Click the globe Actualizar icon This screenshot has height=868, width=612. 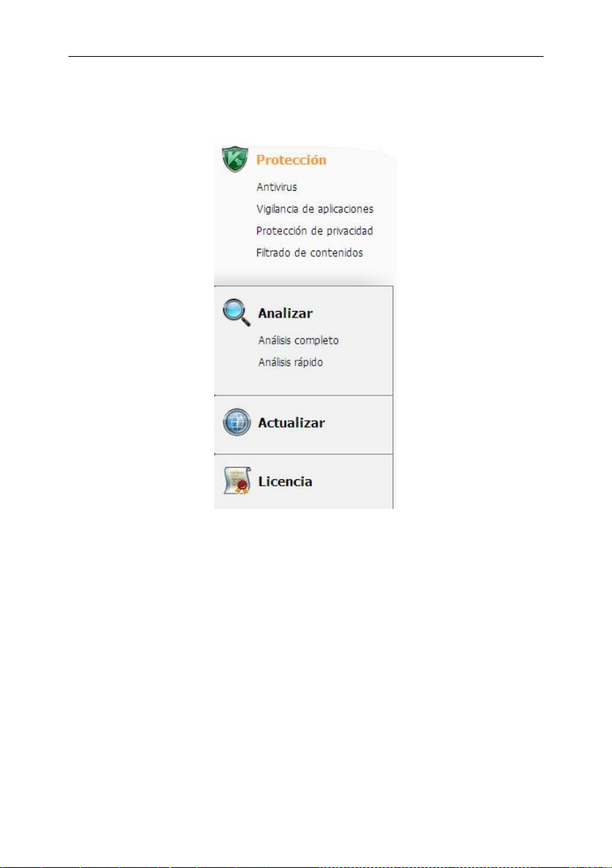coord(237,422)
